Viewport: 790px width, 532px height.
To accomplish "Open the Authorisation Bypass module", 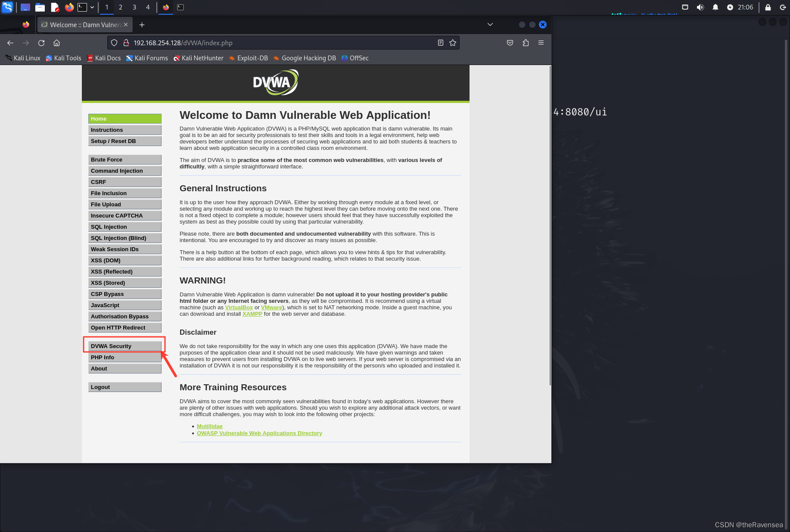I will point(125,317).
